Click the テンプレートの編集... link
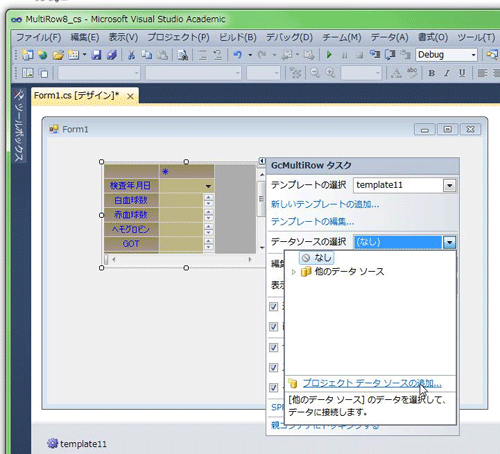This screenshot has height=454, width=500. click(x=312, y=221)
